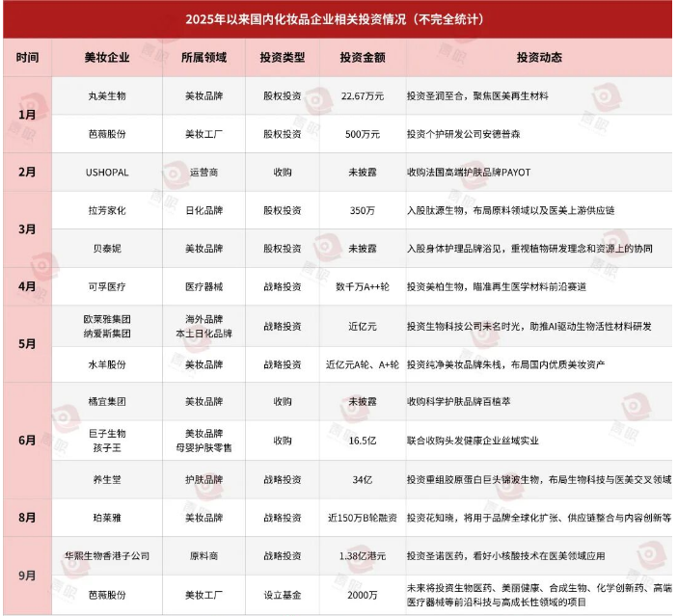Click the amount '34亿'
This screenshot has height=616, width=677.
coord(363,479)
